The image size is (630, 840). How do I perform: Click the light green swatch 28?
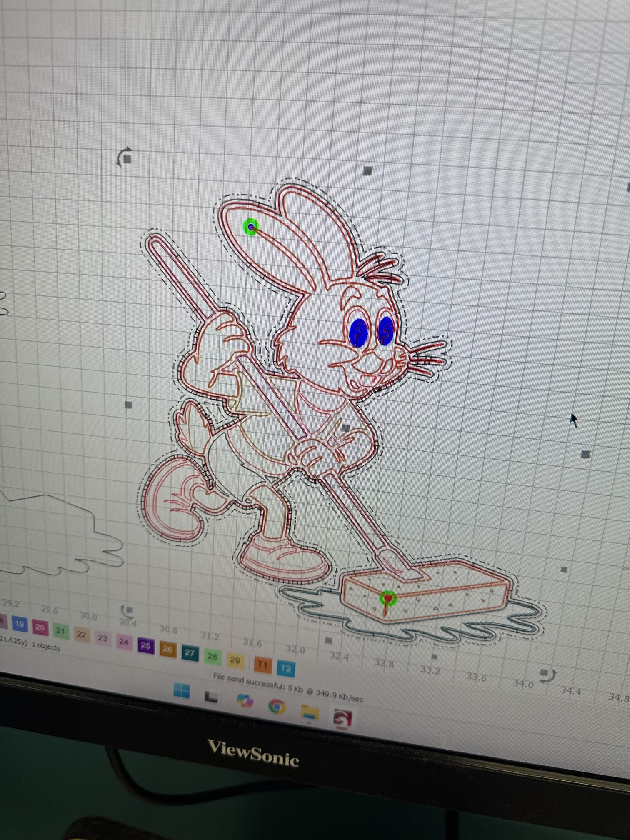(212, 656)
